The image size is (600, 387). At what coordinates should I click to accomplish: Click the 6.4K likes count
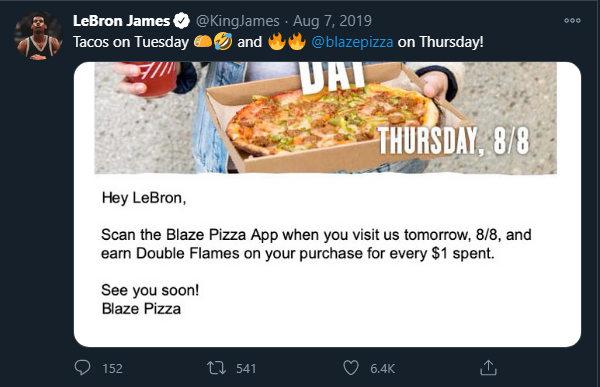(382, 368)
